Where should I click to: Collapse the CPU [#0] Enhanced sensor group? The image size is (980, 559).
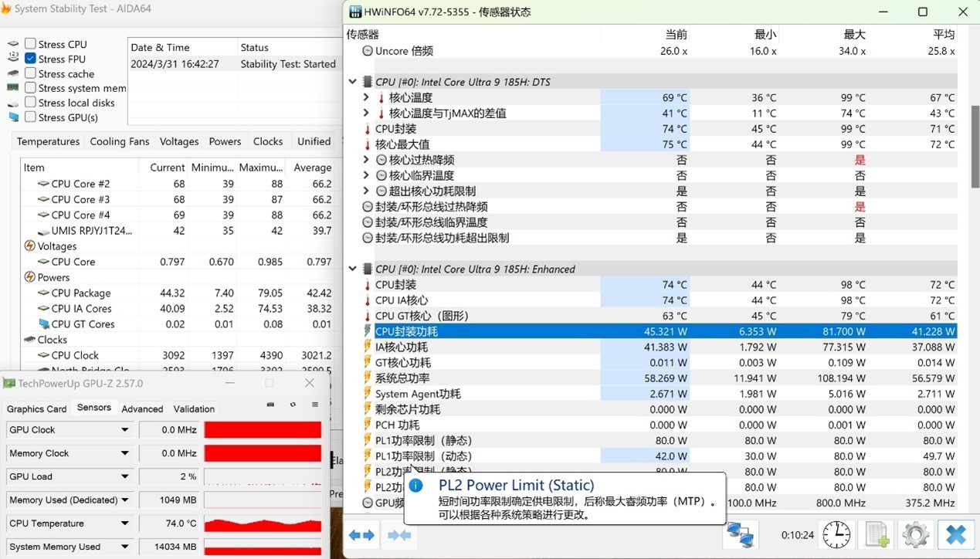(353, 269)
